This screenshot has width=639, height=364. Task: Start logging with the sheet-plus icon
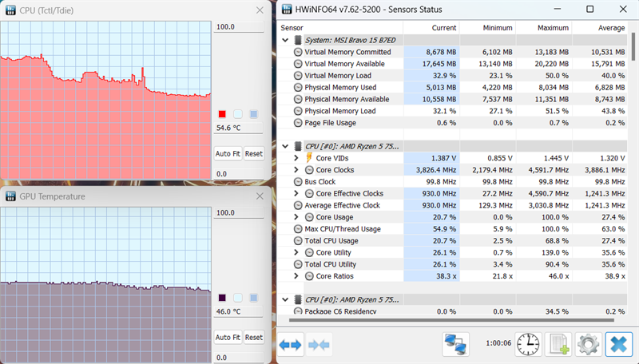[x=558, y=345]
